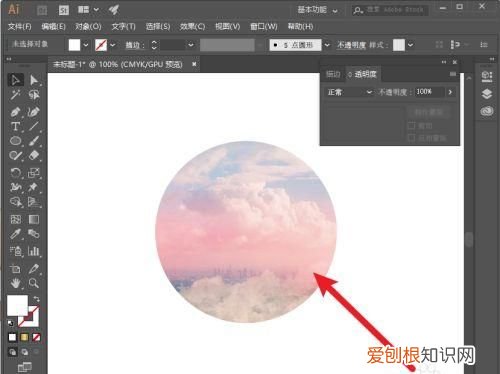Switch to the 描边 panel tab

pos(333,74)
